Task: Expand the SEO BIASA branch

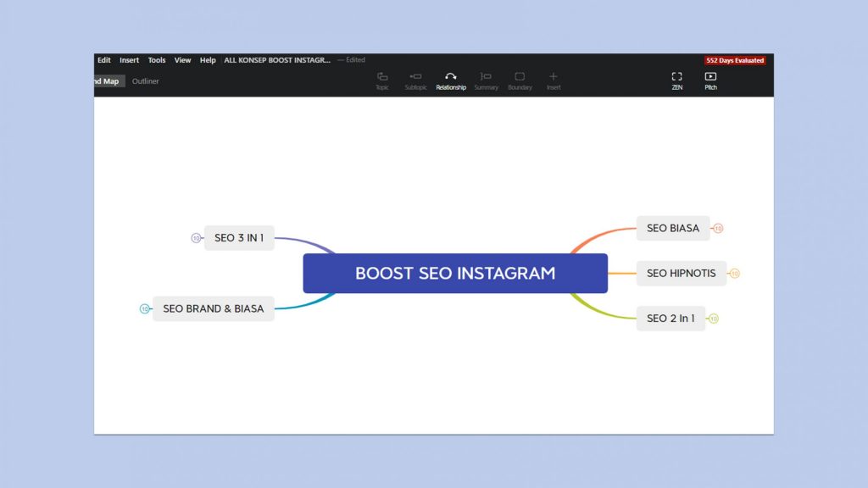Action: 718,228
